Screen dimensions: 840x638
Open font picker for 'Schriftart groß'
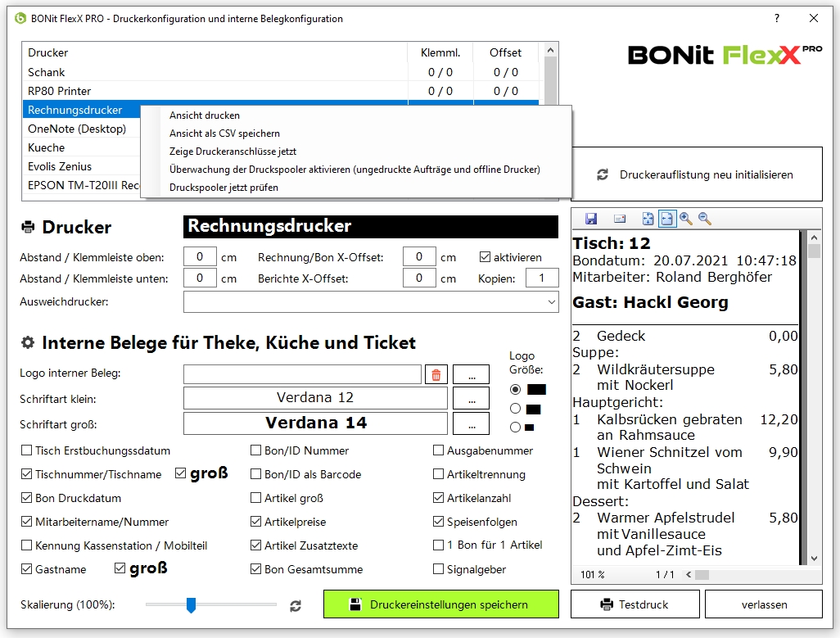click(472, 423)
